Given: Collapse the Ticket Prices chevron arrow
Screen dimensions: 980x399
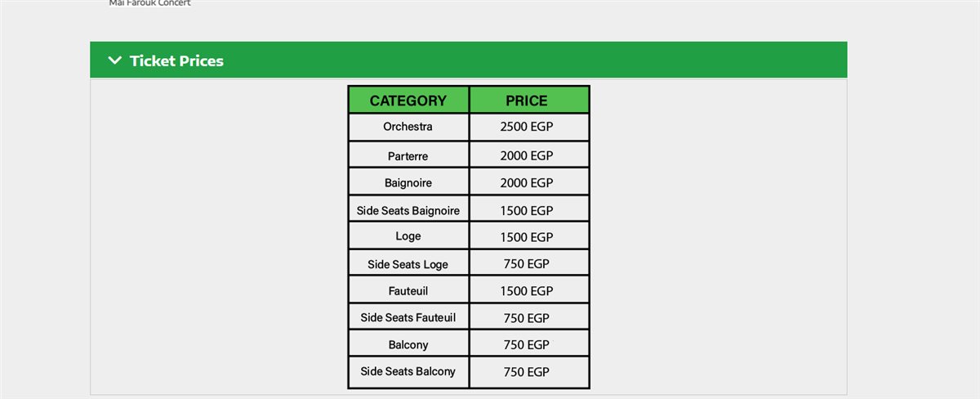Looking at the screenshot, I should coord(114,61).
